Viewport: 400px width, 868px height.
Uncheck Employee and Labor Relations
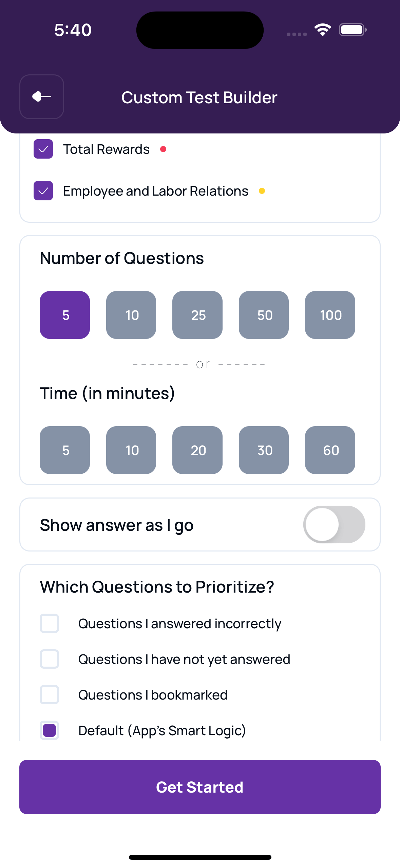[43, 191]
